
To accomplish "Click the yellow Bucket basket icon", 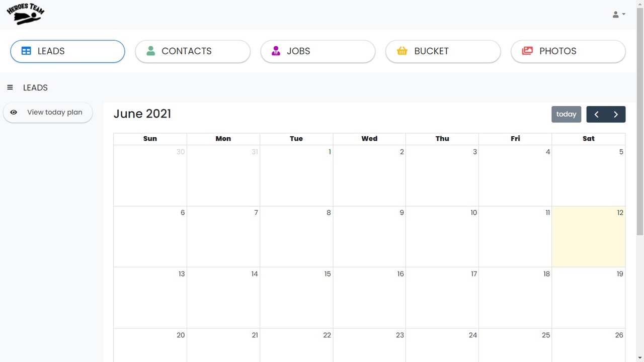I will [x=402, y=51].
